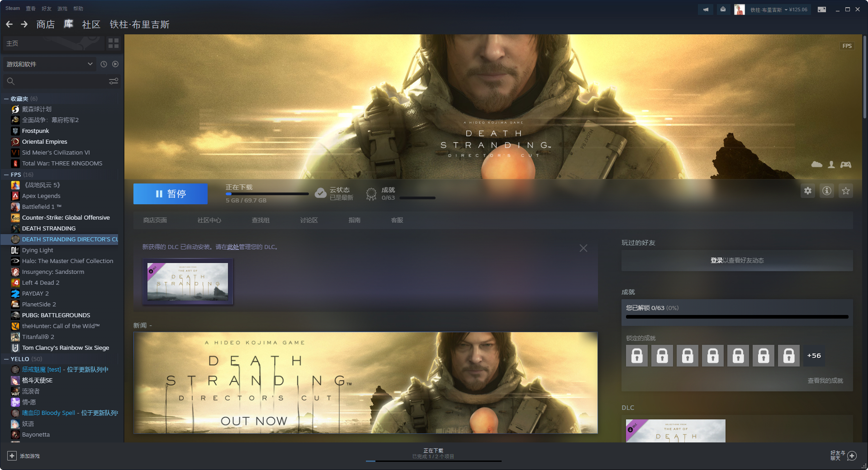Click 查看我的成就 link
Screen dimensions: 868x470
825,381
